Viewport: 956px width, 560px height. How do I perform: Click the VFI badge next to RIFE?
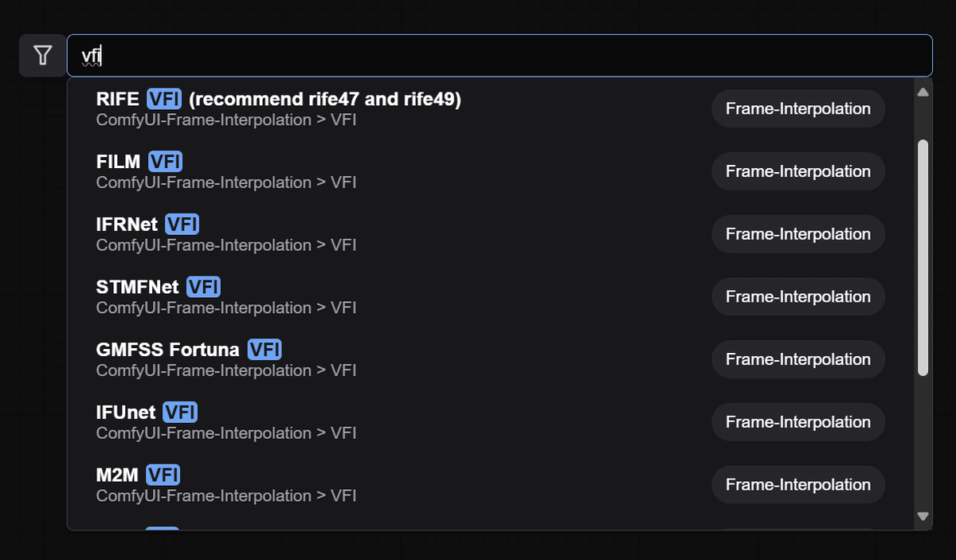pyautogui.click(x=165, y=99)
